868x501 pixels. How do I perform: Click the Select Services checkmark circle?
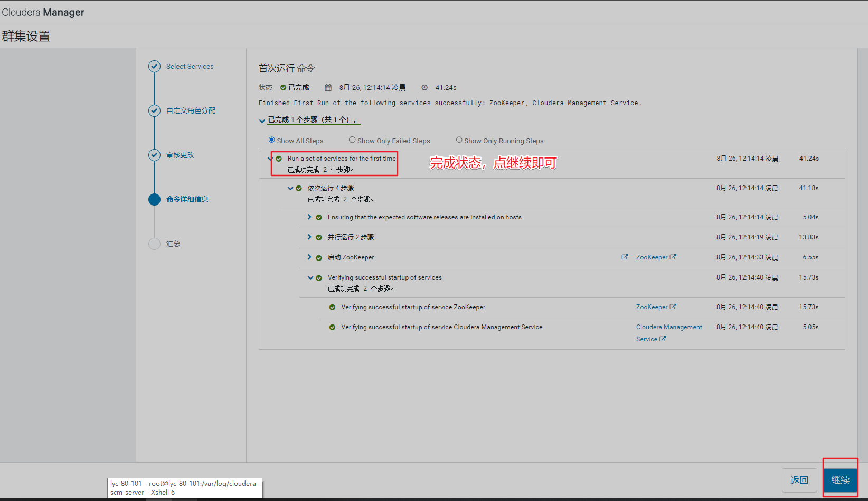click(154, 66)
